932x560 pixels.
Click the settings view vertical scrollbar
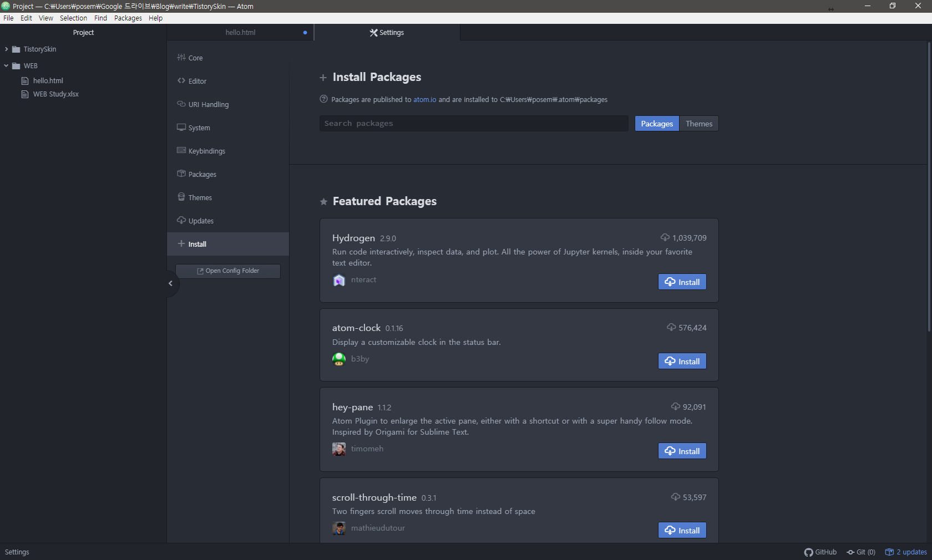pyautogui.click(x=929, y=187)
